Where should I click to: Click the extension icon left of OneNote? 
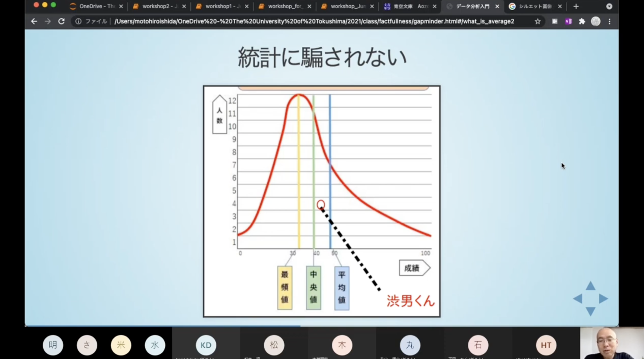coord(555,21)
